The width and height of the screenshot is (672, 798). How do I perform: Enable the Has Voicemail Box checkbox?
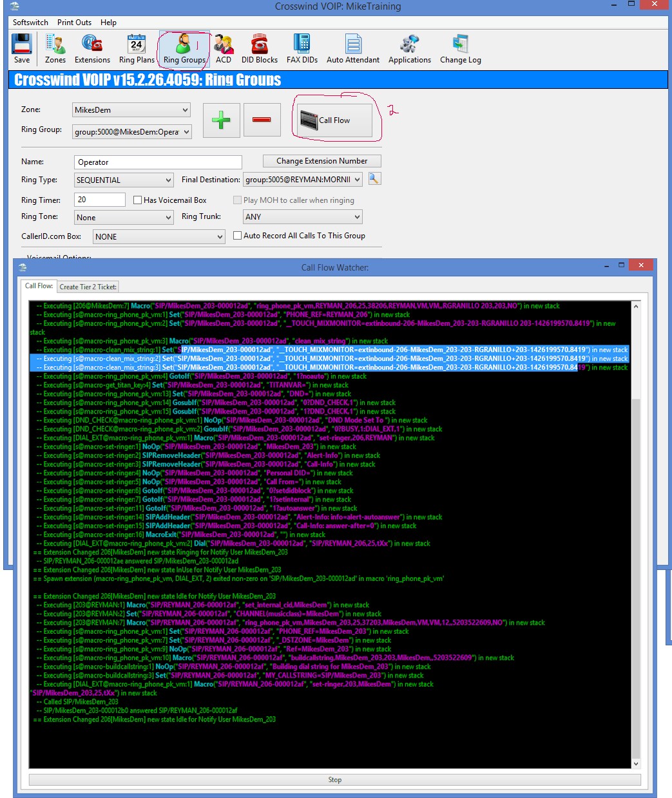137,200
